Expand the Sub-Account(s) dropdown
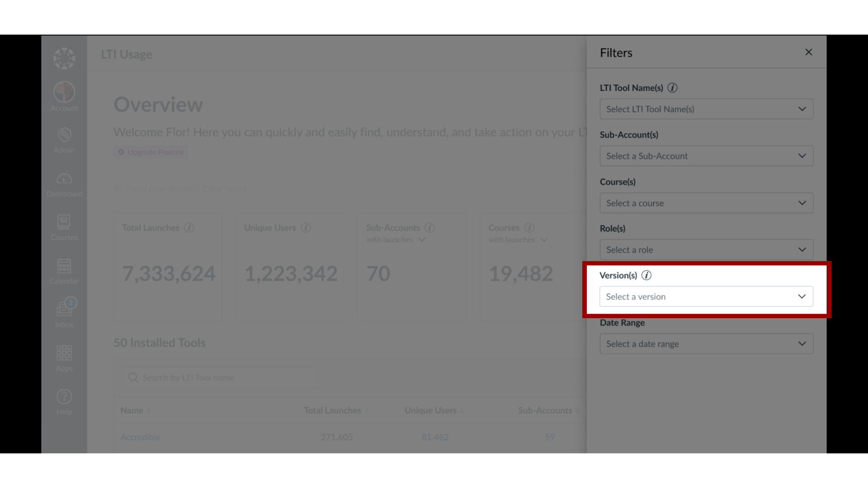Screen dimensions: 868x488 (707, 155)
